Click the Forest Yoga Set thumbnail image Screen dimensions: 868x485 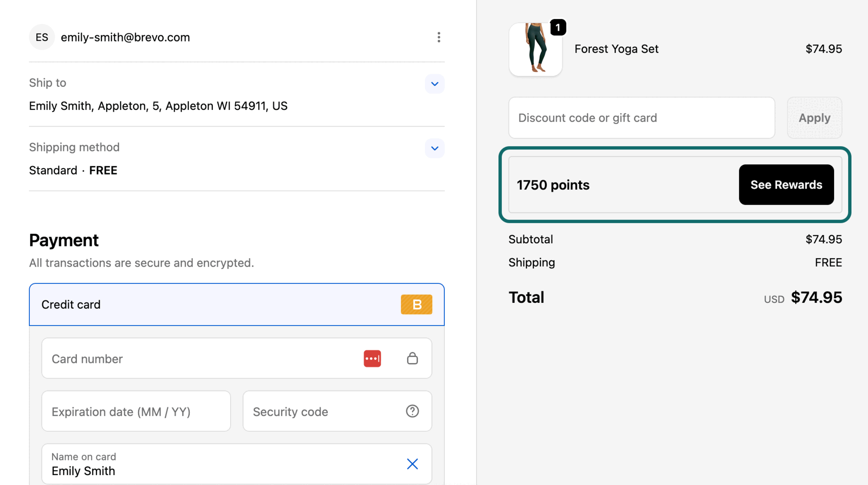point(535,50)
